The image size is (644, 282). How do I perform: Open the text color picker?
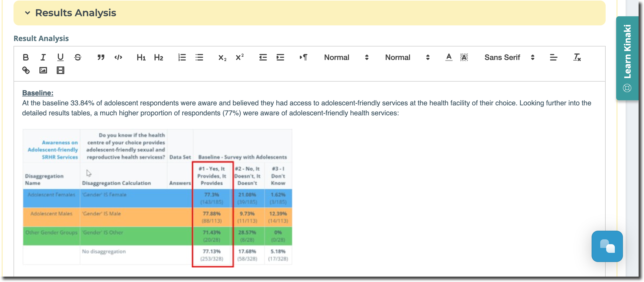448,57
